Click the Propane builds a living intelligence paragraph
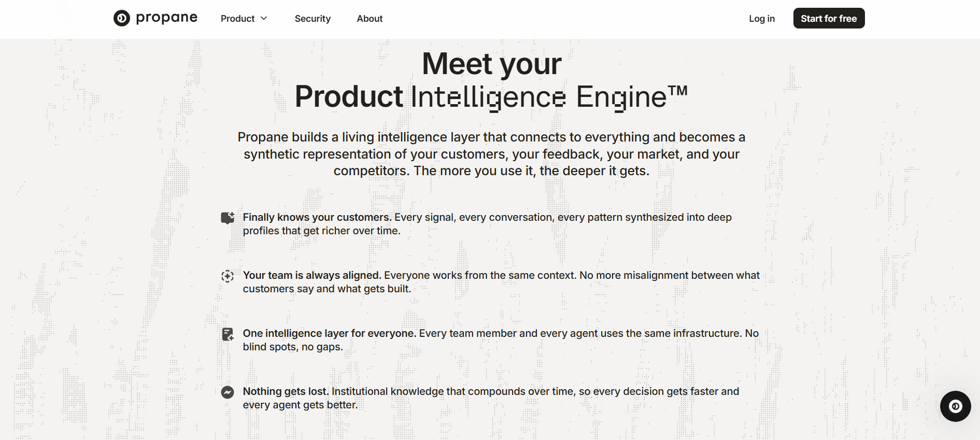The width and height of the screenshot is (980, 440). point(491,154)
